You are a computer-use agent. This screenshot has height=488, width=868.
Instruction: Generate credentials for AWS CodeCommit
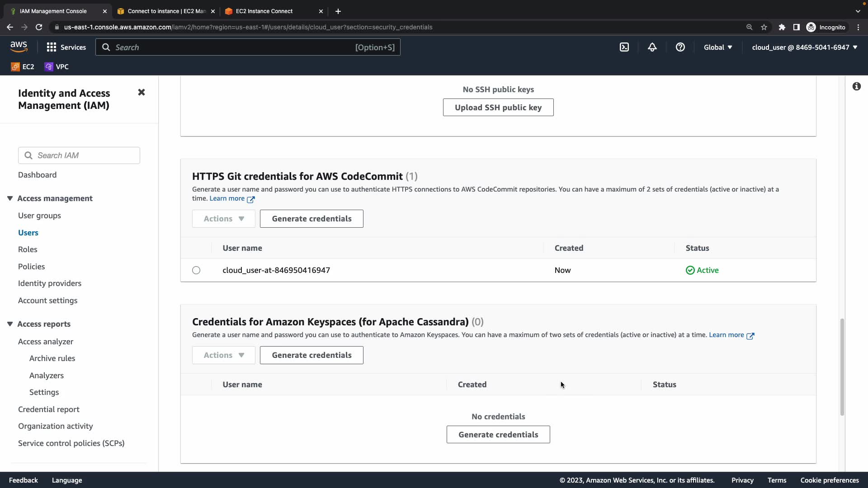coord(311,219)
